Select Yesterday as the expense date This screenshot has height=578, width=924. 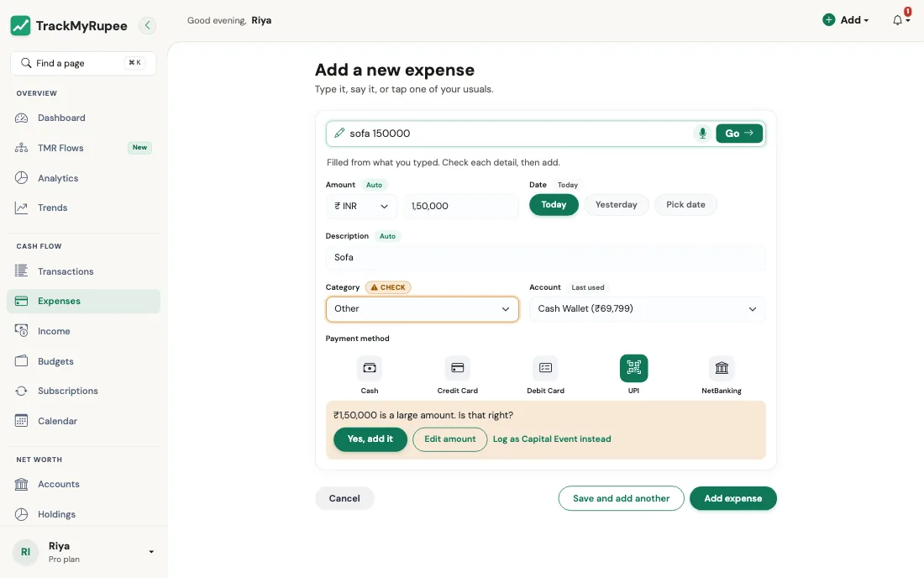click(x=617, y=204)
